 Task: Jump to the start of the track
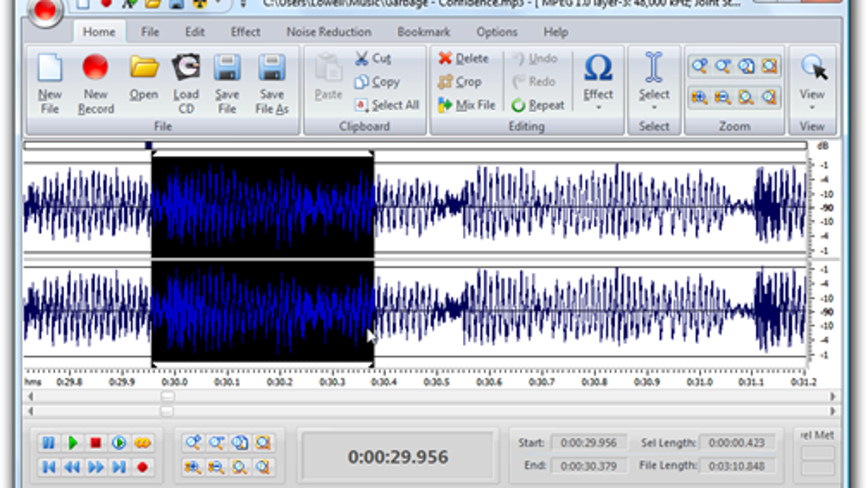(48, 467)
